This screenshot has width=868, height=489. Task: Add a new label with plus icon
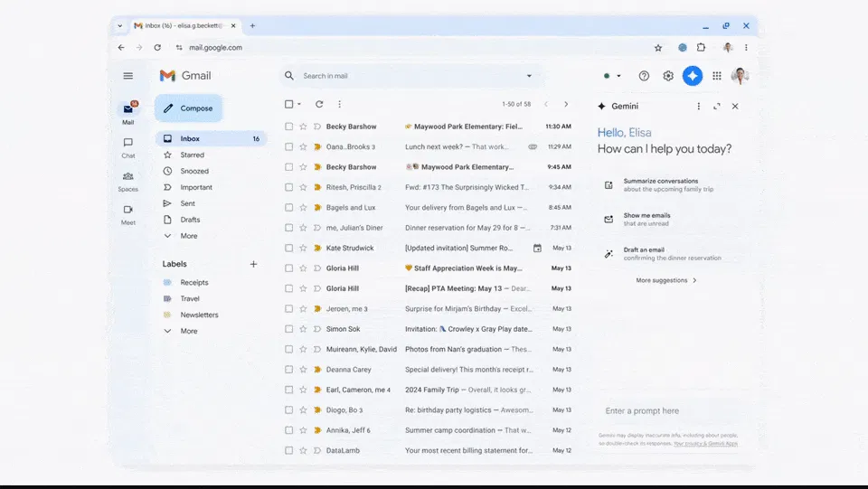(x=253, y=264)
